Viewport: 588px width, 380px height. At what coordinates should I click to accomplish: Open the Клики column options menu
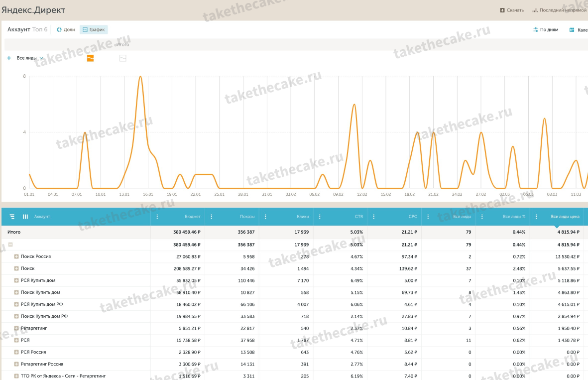(265, 217)
